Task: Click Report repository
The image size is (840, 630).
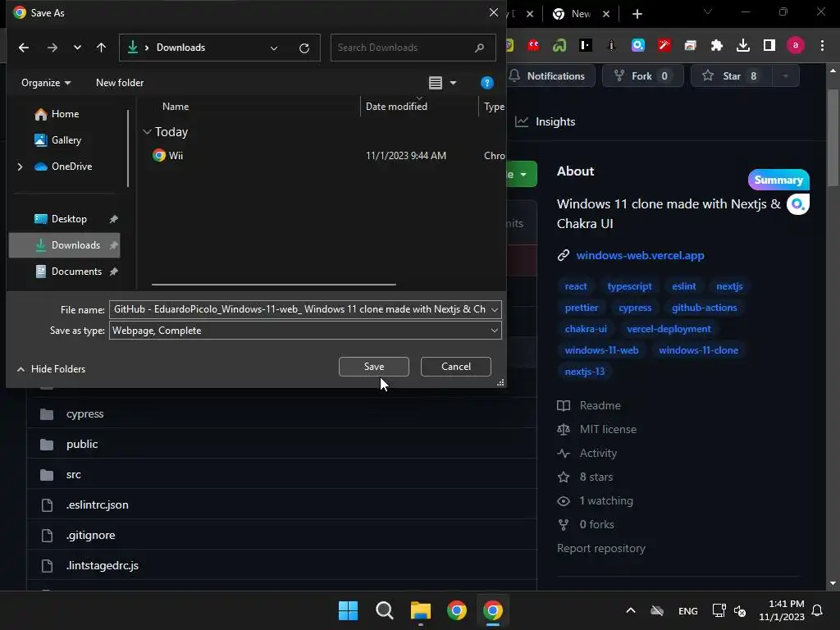Action: pyautogui.click(x=601, y=549)
